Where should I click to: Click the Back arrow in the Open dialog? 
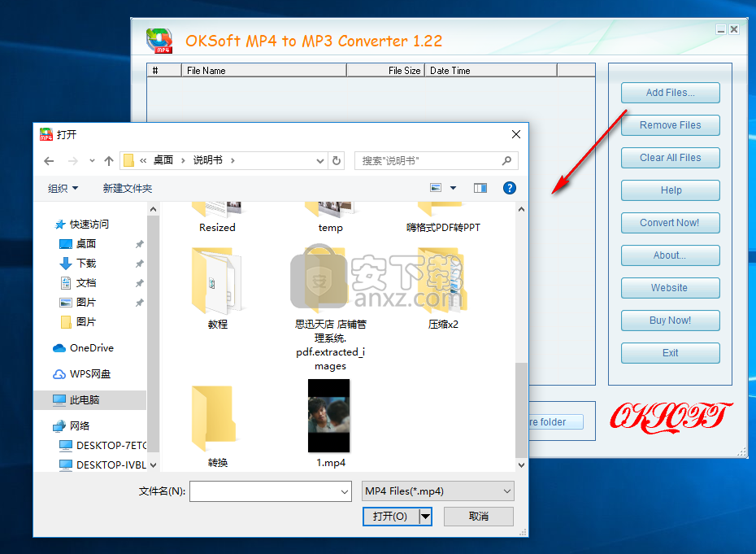click(x=49, y=161)
